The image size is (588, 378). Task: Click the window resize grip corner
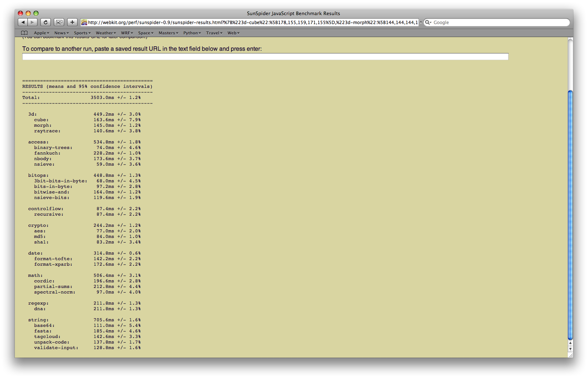point(571,355)
